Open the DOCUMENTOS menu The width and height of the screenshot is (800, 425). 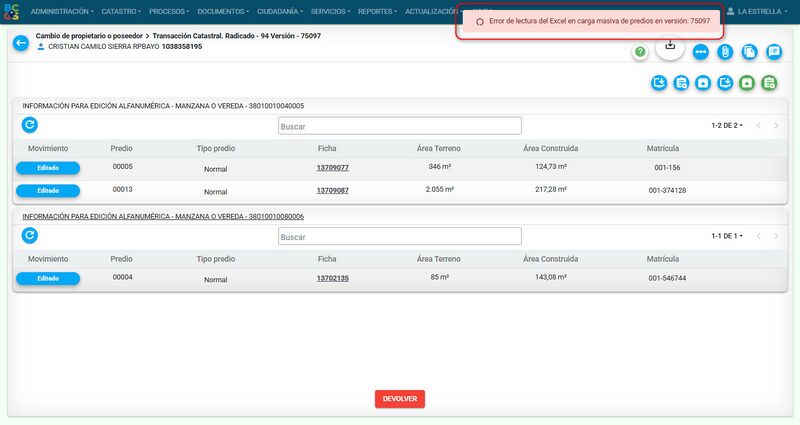point(223,11)
